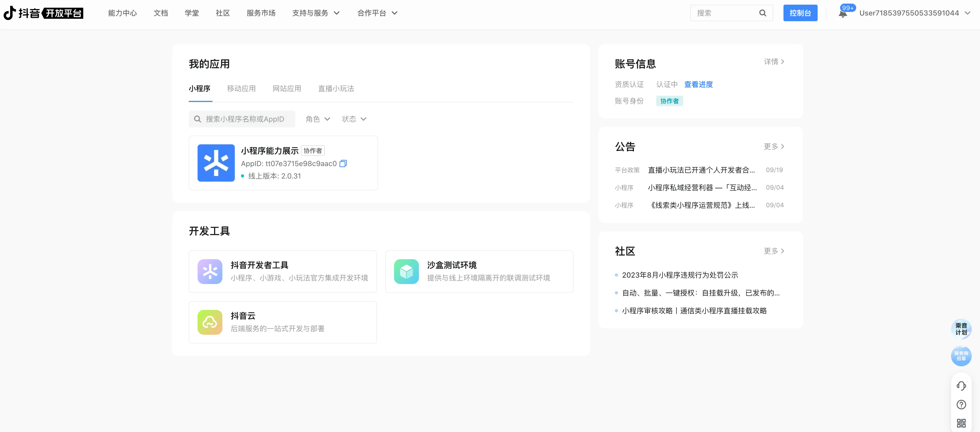
Task: Select the 小程序 tab
Action: (200, 88)
